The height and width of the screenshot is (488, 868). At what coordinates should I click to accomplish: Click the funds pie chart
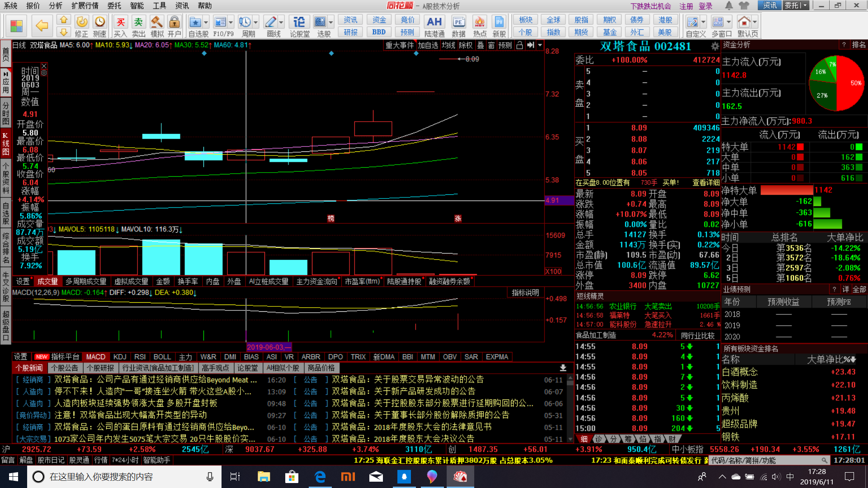coord(836,83)
